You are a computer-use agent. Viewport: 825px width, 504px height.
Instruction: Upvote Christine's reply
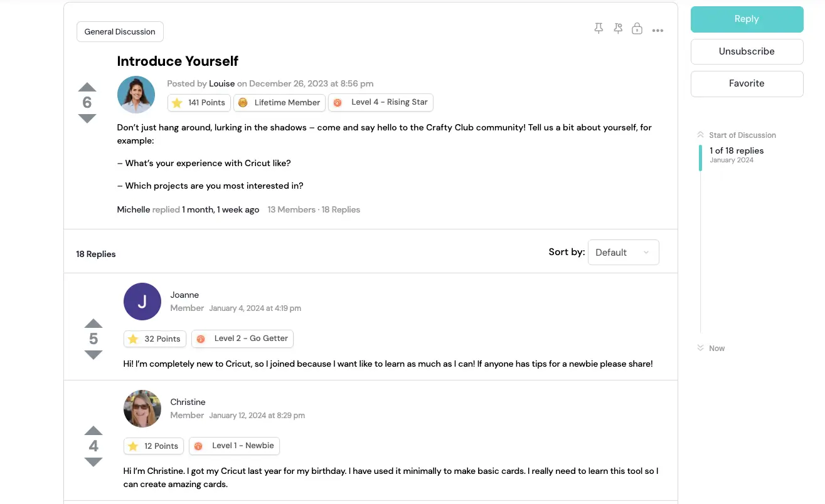pos(93,431)
